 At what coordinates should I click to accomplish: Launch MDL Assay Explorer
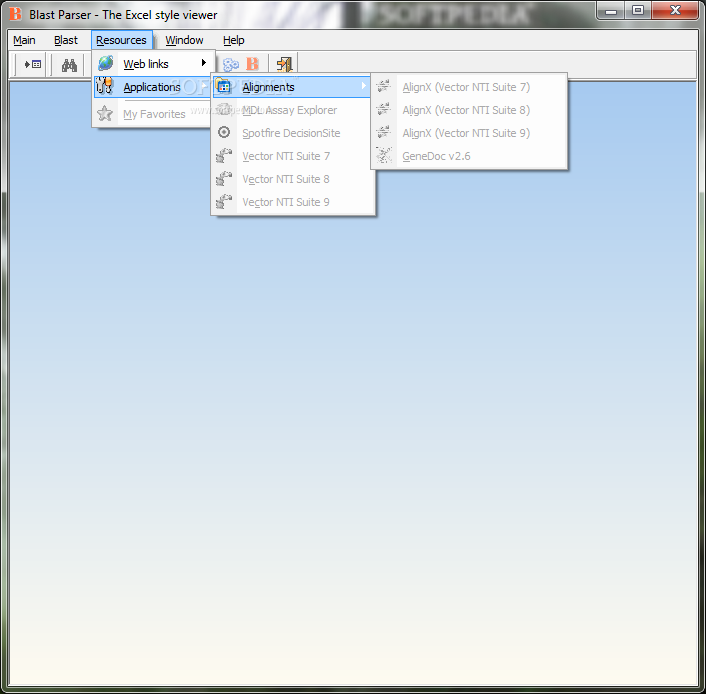[x=292, y=110]
